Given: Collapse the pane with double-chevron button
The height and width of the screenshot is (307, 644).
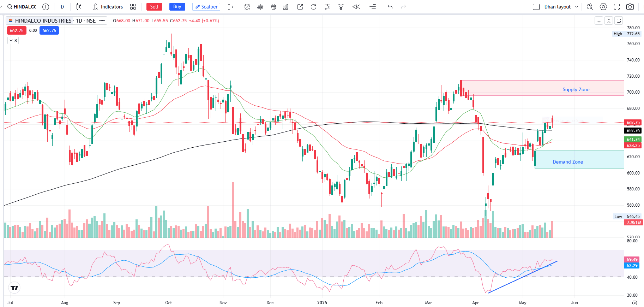Looking at the screenshot, I should pyautogui.click(x=609, y=20).
